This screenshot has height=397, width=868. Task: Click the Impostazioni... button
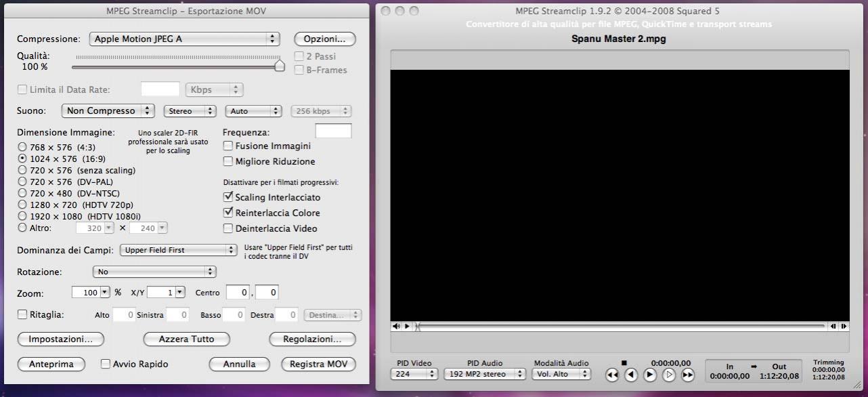point(60,339)
